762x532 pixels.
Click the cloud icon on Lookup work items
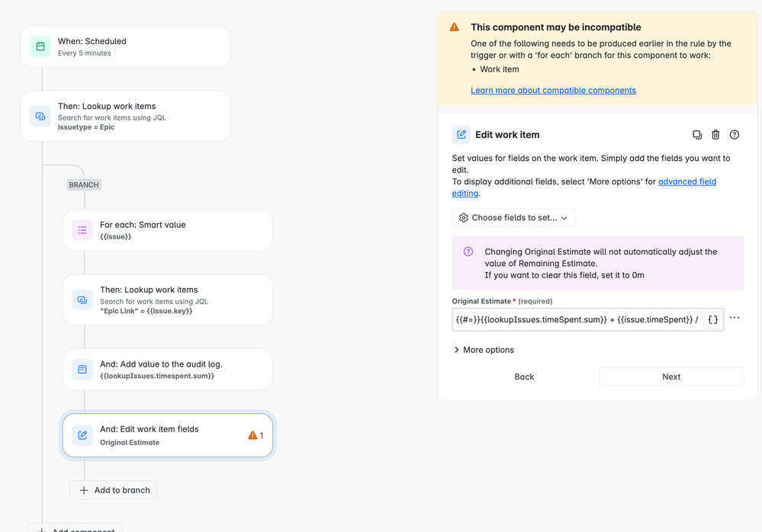coord(40,116)
